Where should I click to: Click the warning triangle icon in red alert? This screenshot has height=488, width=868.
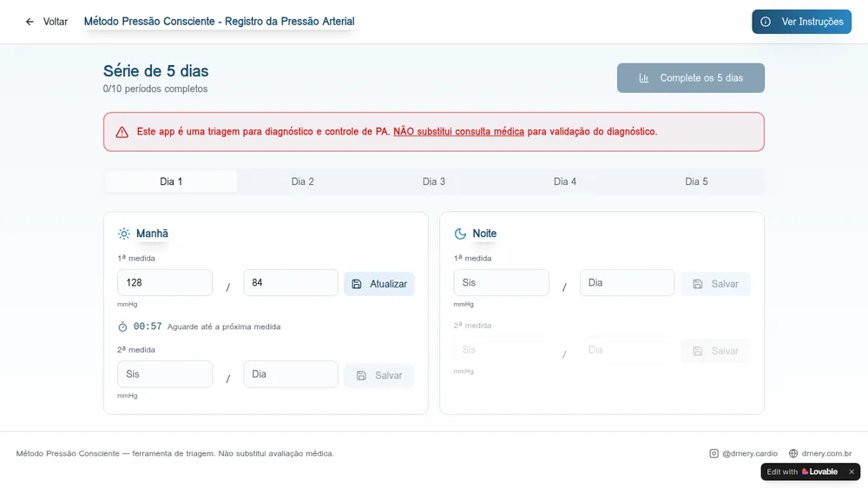tap(122, 132)
